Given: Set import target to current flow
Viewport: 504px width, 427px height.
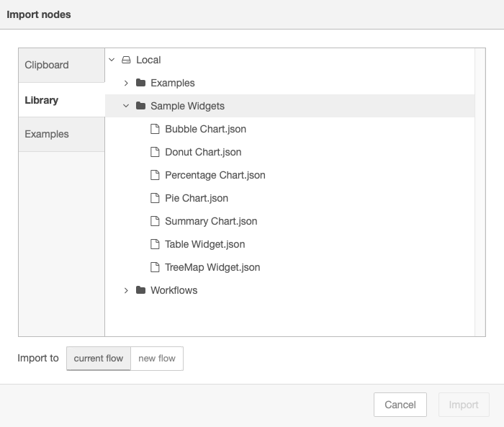Looking at the screenshot, I should click(x=99, y=358).
